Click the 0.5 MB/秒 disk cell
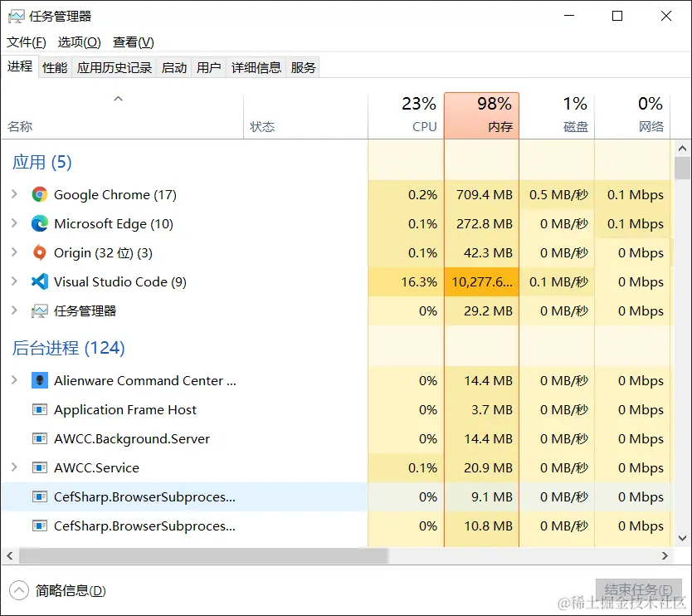 557,195
